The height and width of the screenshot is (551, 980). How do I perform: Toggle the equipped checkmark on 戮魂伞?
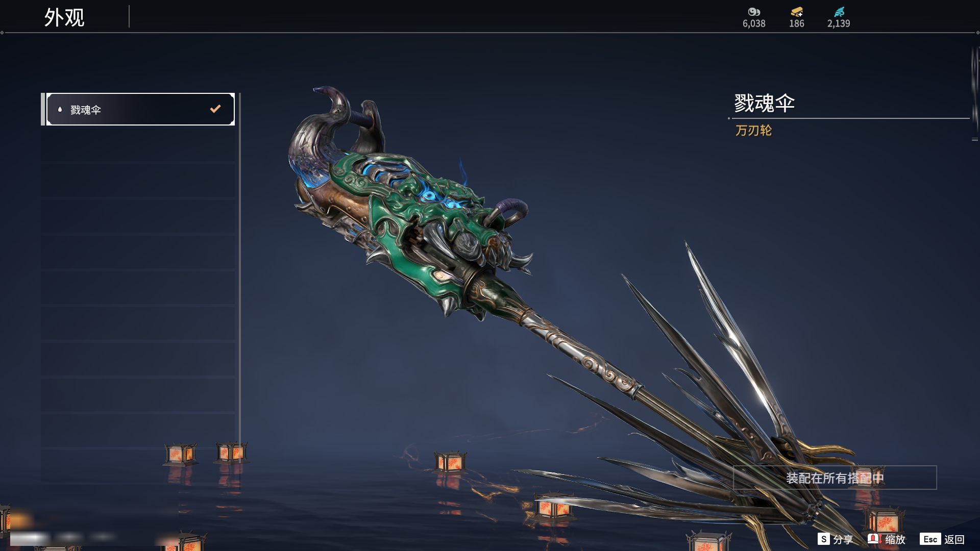(x=215, y=109)
